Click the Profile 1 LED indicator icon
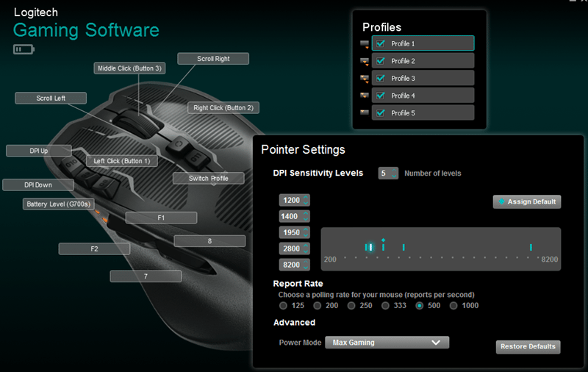The width and height of the screenshot is (588, 372). click(365, 44)
